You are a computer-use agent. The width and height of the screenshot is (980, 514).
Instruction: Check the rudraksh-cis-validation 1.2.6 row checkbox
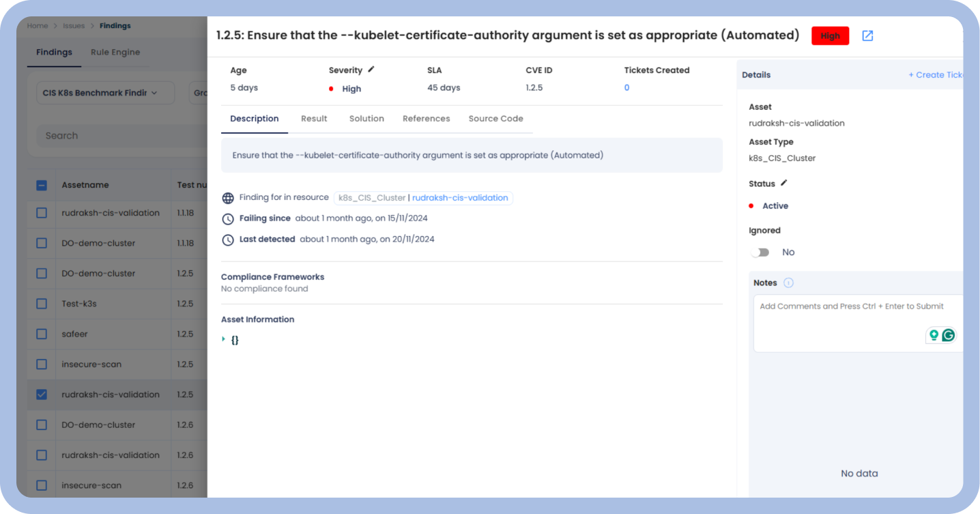point(42,455)
